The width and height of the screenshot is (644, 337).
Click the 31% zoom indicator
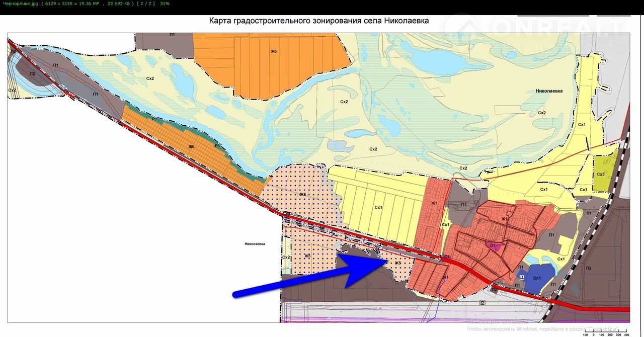click(165, 4)
